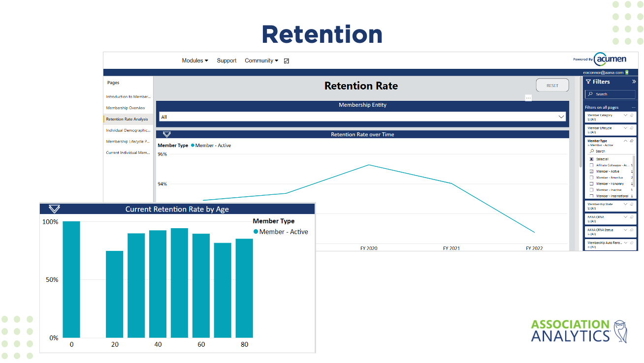The width and height of the screenshot is (644, 363).
Task: Click the Filters funnel icon
Action: point(589,81)
